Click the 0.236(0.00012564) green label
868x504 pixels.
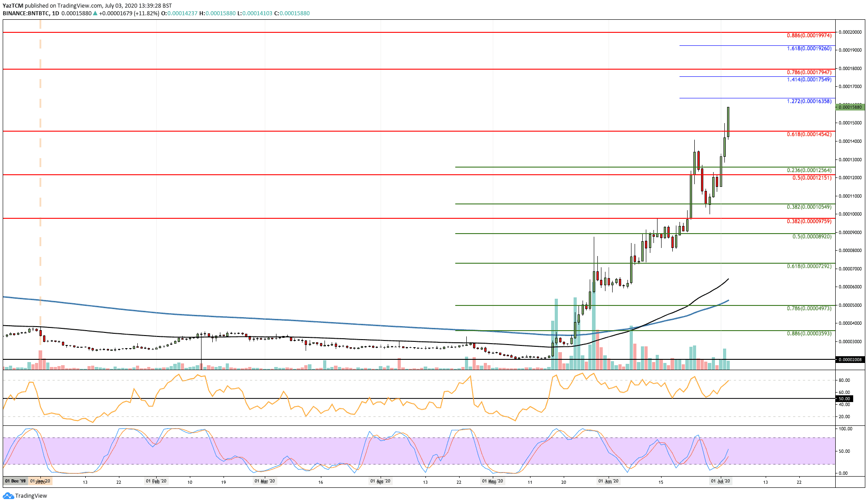click(x=809, y=171)
